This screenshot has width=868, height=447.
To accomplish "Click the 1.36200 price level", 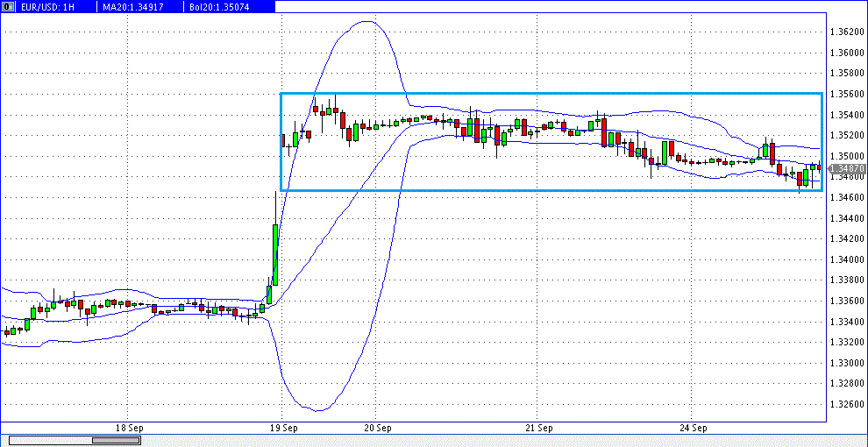I will (847, 32).
